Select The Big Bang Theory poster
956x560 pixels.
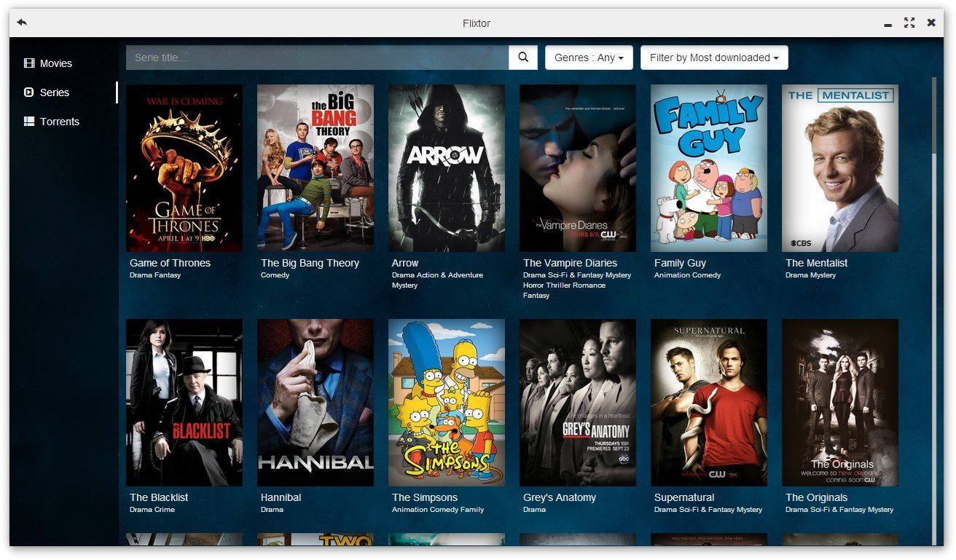tap(316, 168)
